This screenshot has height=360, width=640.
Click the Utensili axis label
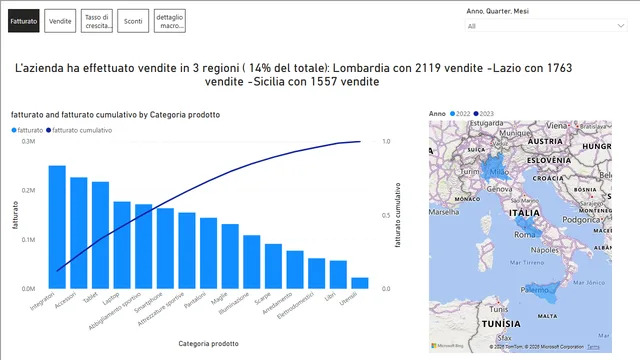(348, 299)
